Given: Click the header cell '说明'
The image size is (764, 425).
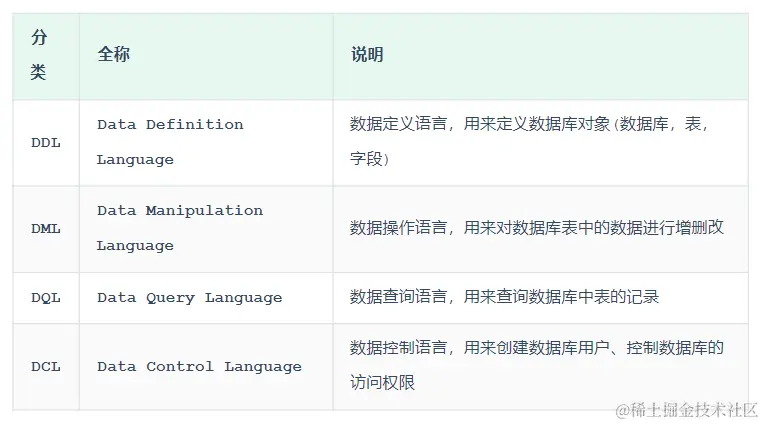Looking at the screenshot, I should [x=541, y=56].
